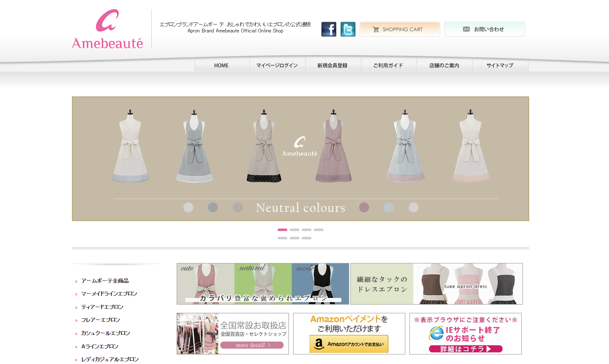Open ティアードエプロン category link
The image size is (609, 364).
102,307
